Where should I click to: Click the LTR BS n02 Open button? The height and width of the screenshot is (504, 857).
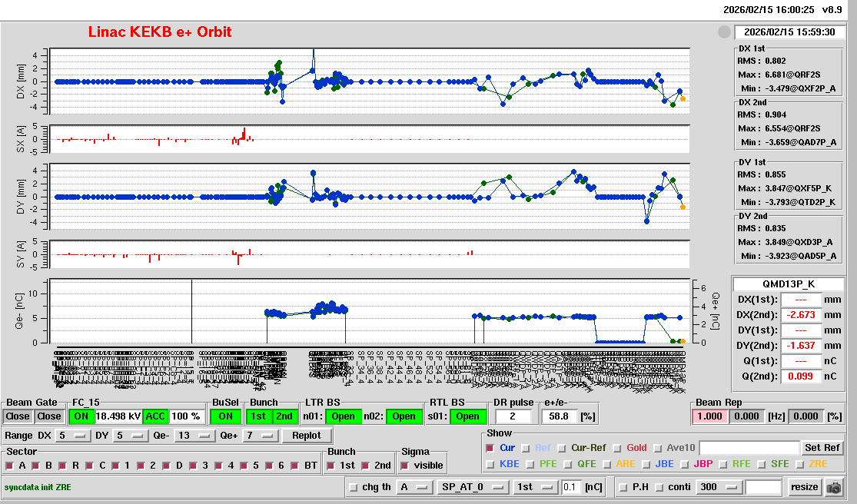tap(404, 416)
